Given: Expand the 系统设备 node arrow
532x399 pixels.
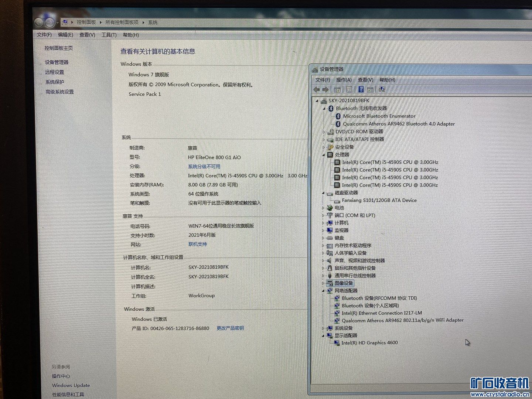Looking at the screenshot, I should point(323,328).
